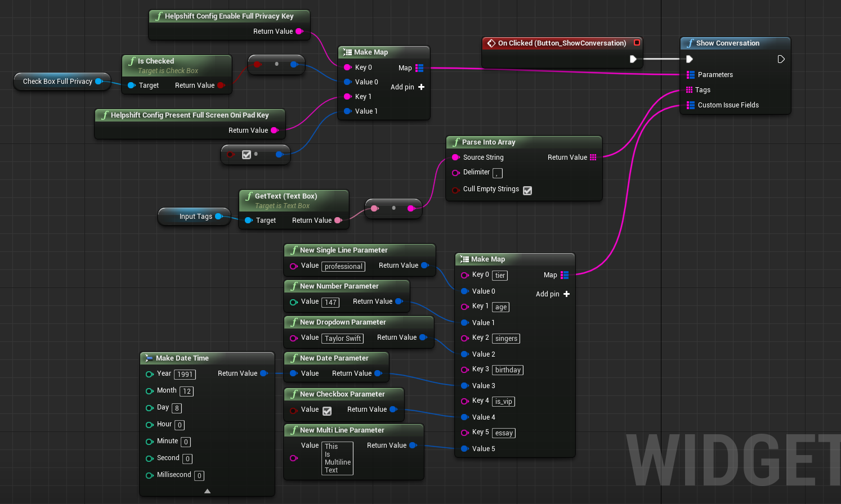Click the Map output pin on lower Make Map
This screenshot has width=841, height=504.
point(565,275)
